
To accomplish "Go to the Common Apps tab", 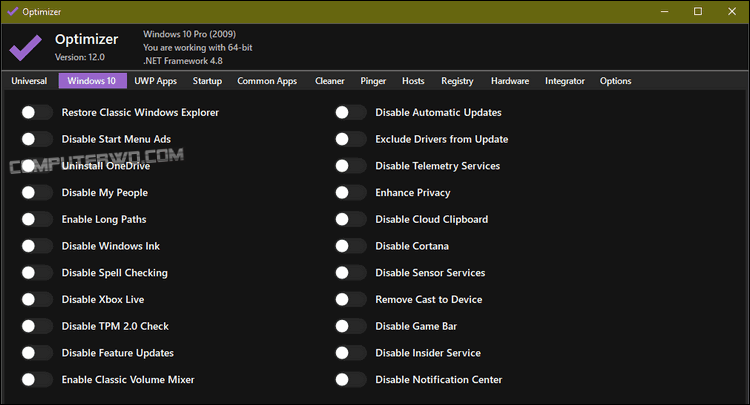I will pyautogui.click(x=267, y=81).
